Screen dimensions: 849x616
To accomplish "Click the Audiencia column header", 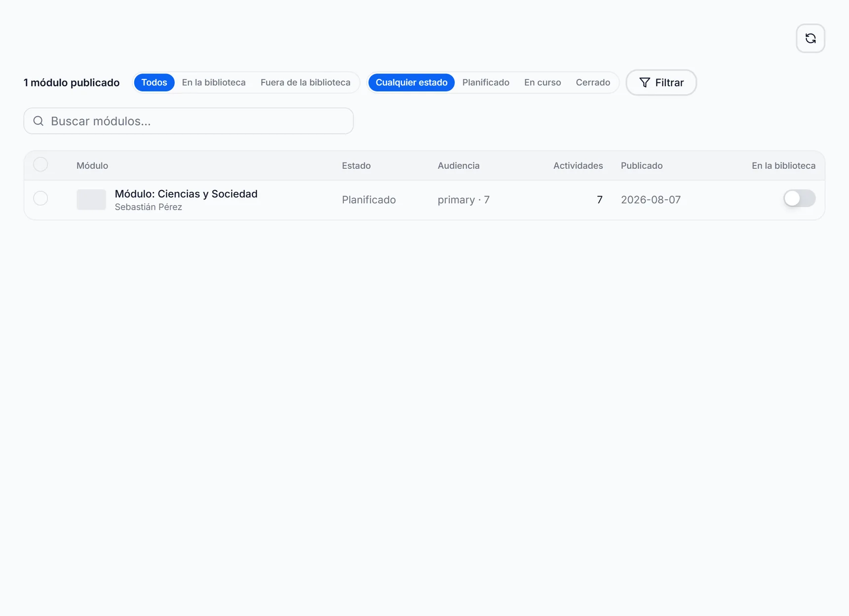I will [459, 165].
